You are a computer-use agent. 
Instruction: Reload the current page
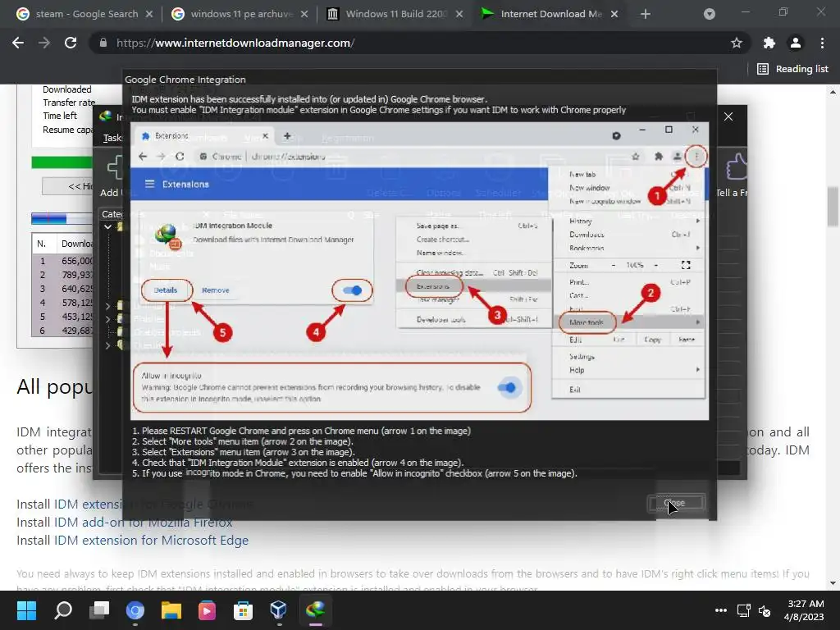click(x=71, y=43)
